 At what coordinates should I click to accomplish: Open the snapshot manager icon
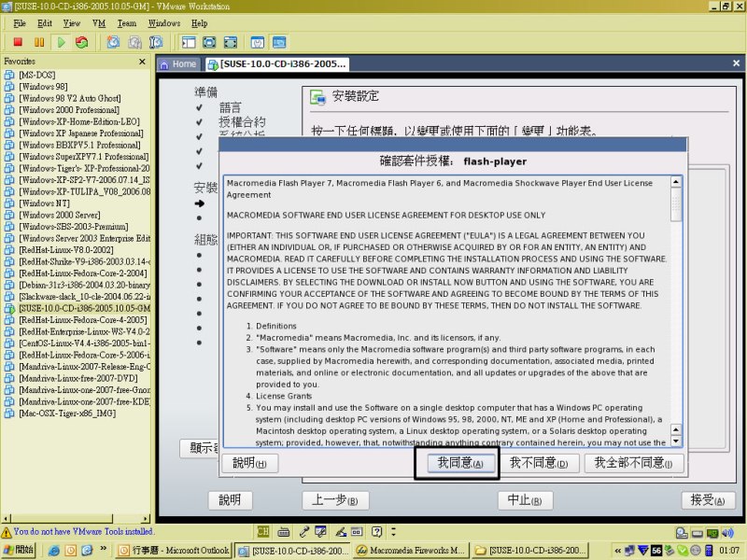(x=156, y=42)
